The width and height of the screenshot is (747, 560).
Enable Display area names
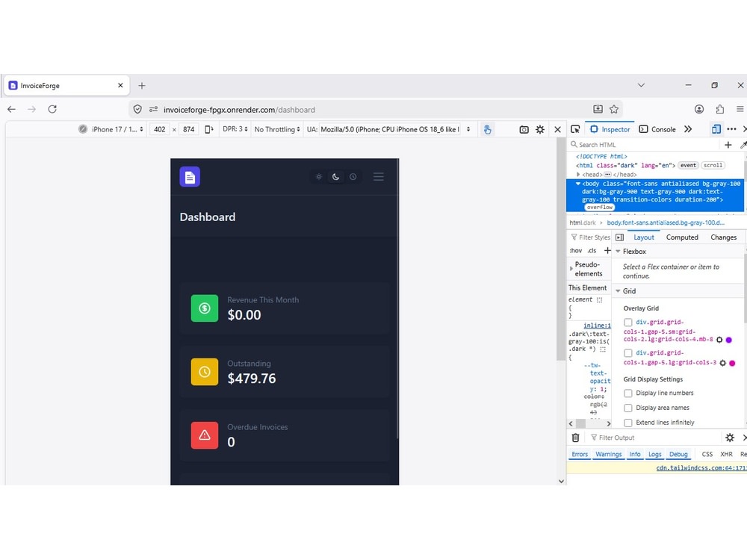628,408
